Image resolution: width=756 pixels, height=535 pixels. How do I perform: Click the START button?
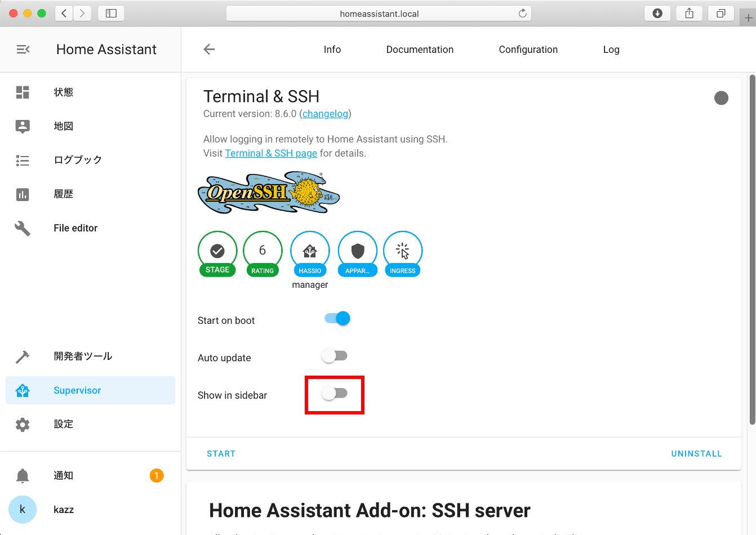pos(221,454)
